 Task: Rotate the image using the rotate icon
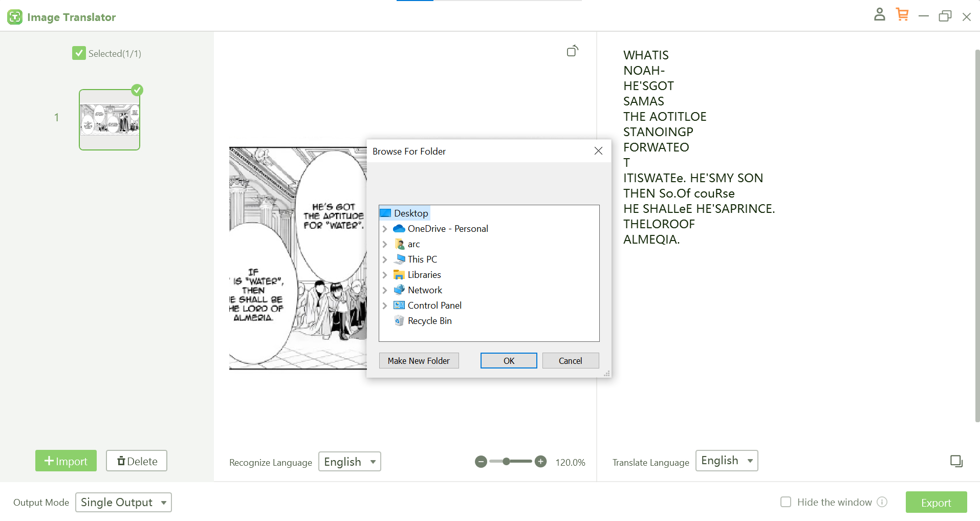573,51
